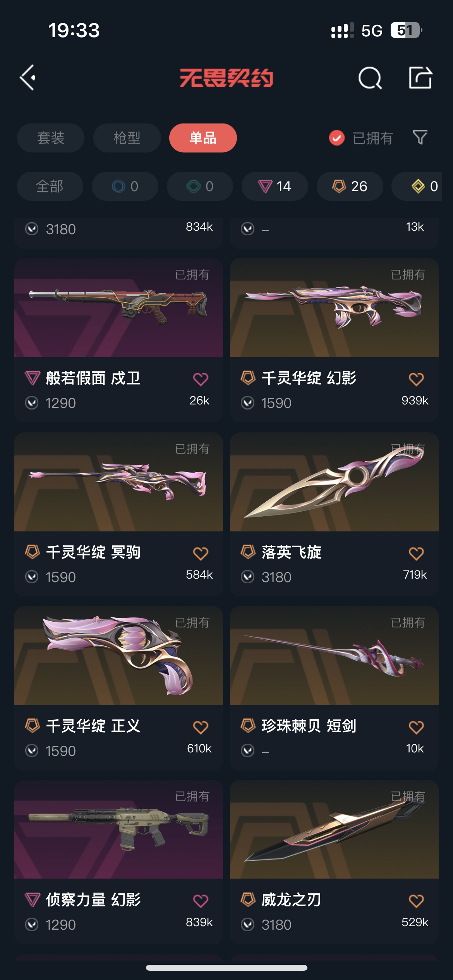Image resolution: width=453 pixels, height=980 pixels.
Task: Favorite 侦察力量 幻影 with the heart icon
Action: tap(201, 901)
